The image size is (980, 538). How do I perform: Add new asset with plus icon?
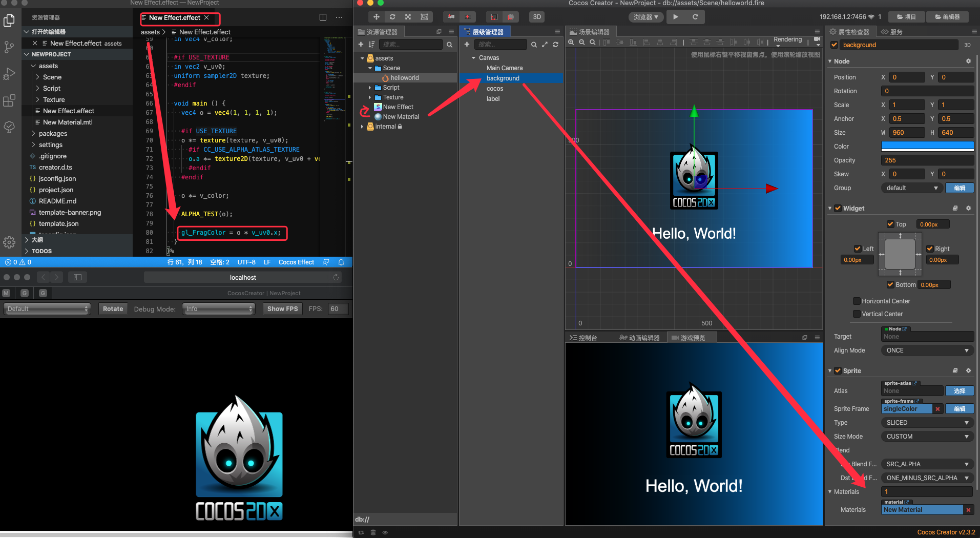(x=361, y=45)
